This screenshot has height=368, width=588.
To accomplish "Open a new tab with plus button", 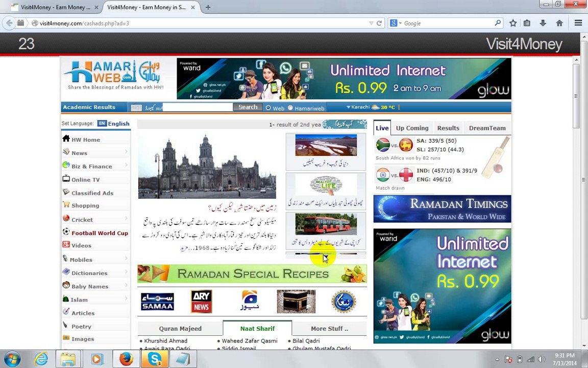I will click(208, 7).
